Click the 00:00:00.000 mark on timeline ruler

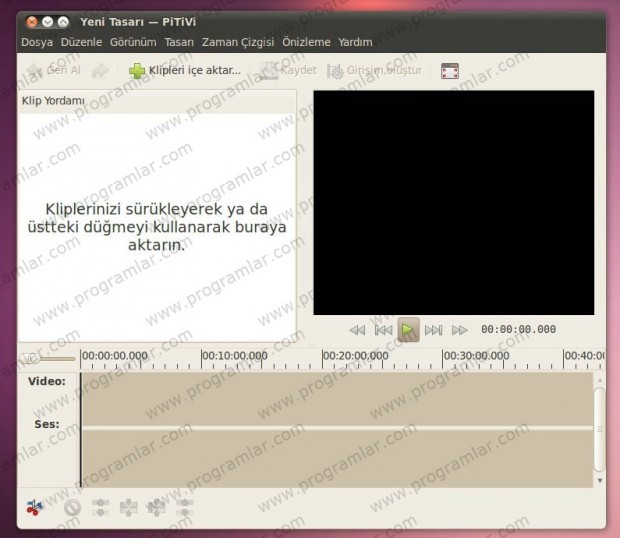tap(115, 356)
